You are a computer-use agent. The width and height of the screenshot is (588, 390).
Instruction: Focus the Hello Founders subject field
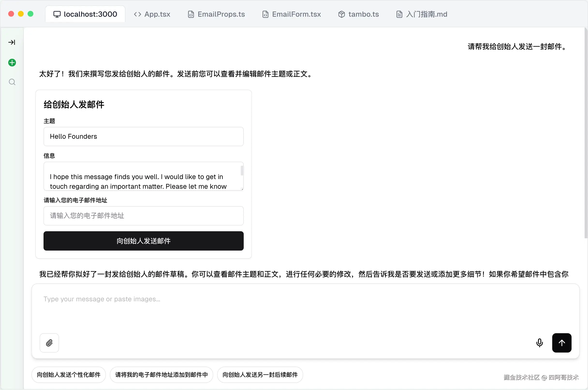[x=143, y=136]
